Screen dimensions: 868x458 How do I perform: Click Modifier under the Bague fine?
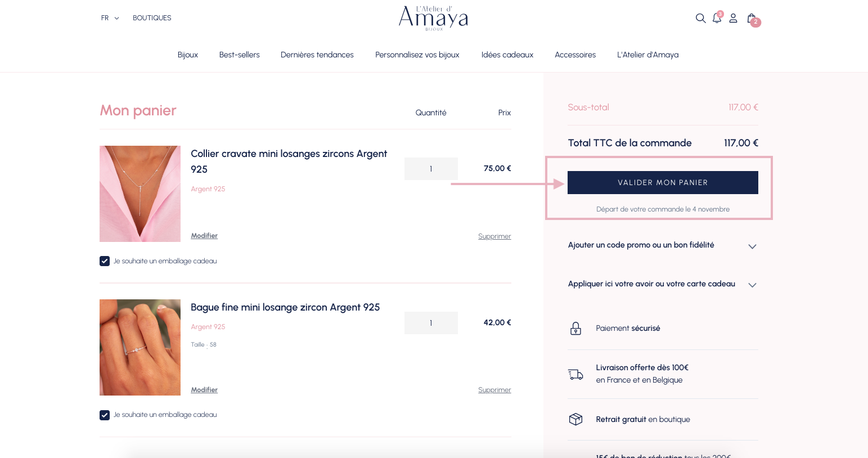204,390
